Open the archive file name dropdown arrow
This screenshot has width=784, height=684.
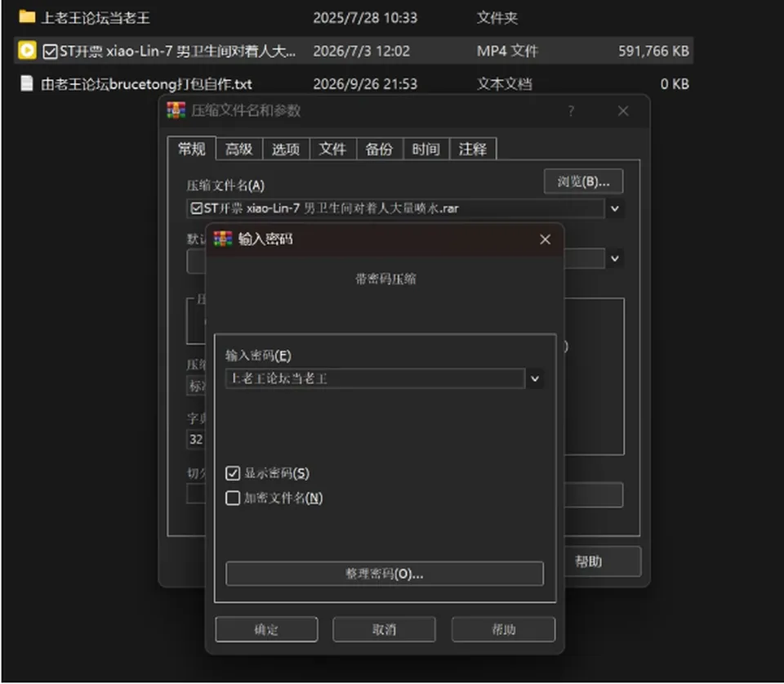[x=615, y=208]
